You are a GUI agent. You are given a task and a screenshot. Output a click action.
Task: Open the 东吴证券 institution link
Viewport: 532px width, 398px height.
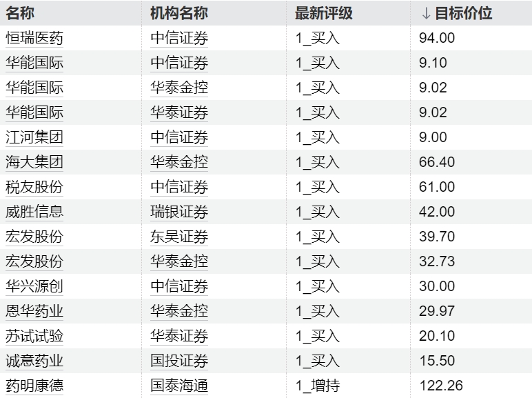(179, 237)
